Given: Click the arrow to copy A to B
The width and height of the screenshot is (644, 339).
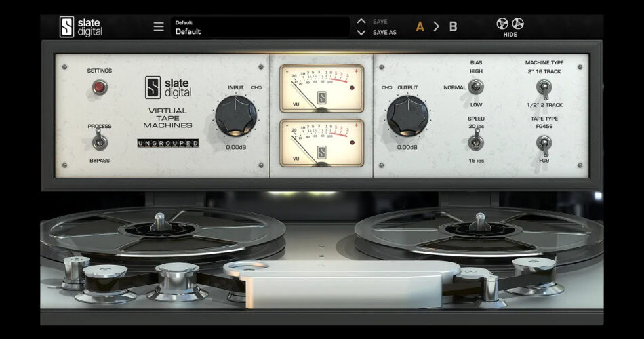Looking at the screenshot, I should coord(436,27).
